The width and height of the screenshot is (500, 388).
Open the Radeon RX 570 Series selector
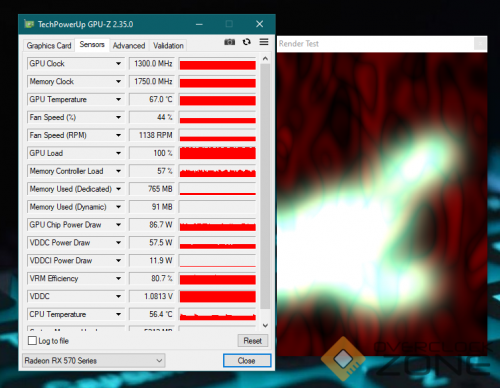tap(94, 361)
